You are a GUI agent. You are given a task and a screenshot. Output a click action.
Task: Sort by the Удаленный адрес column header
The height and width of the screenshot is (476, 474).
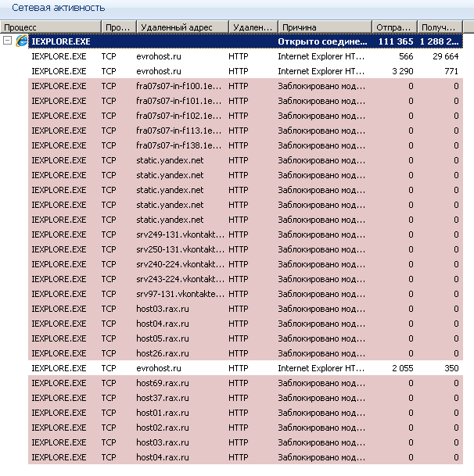coord(180,27)
